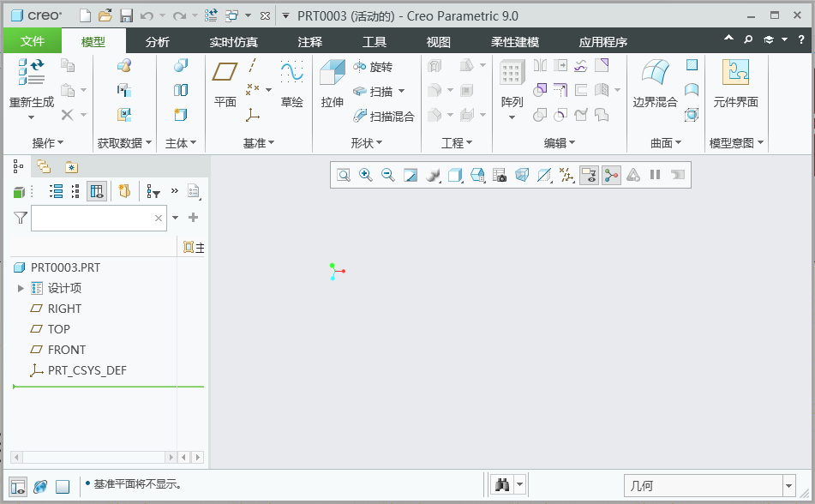
Task: Open the dropdown arrow under 阵列
Action: 512,117
